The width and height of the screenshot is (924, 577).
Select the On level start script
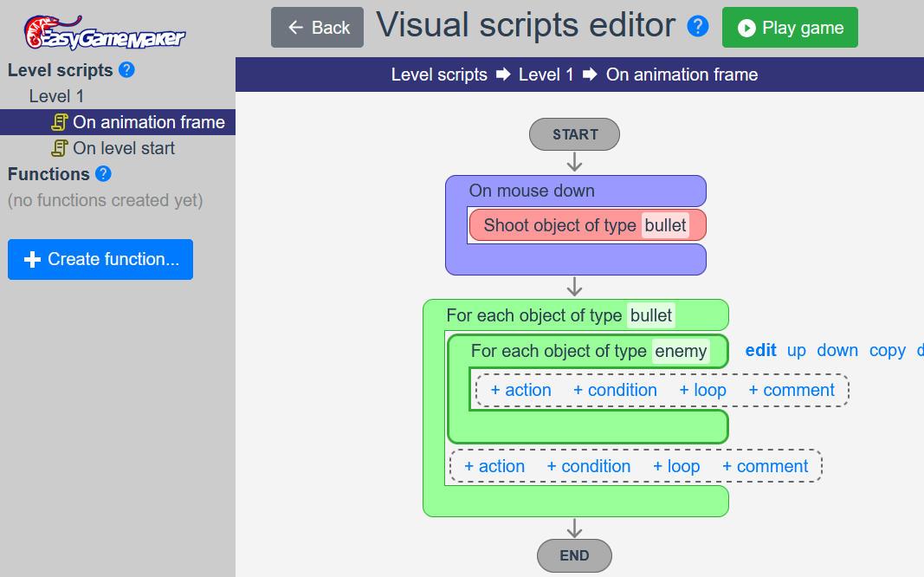pos(124,148)
